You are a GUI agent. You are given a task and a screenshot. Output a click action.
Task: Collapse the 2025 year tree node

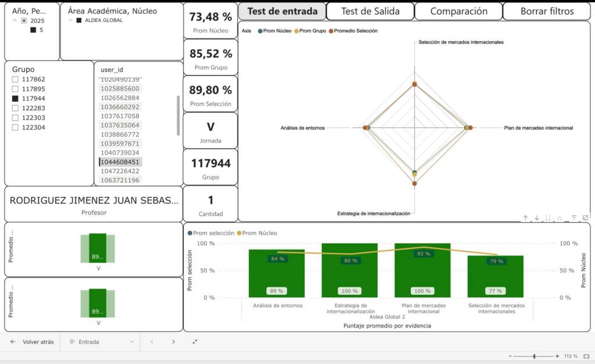15,20
